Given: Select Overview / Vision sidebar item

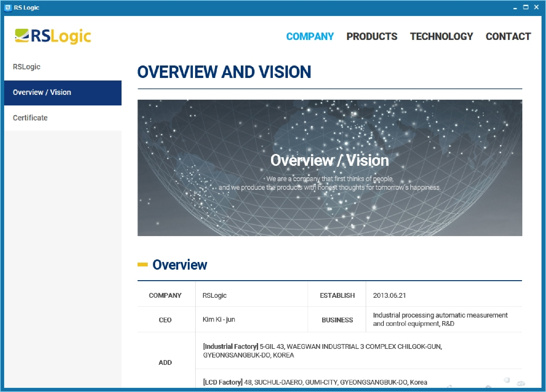Looking at the screenshot, I should click(x=42, y=92).
